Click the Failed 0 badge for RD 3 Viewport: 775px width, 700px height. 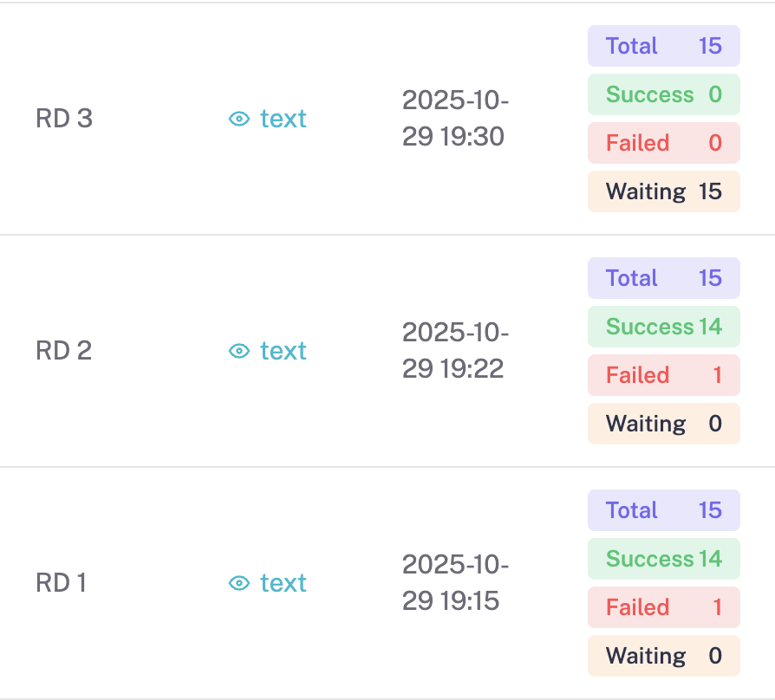663,143
